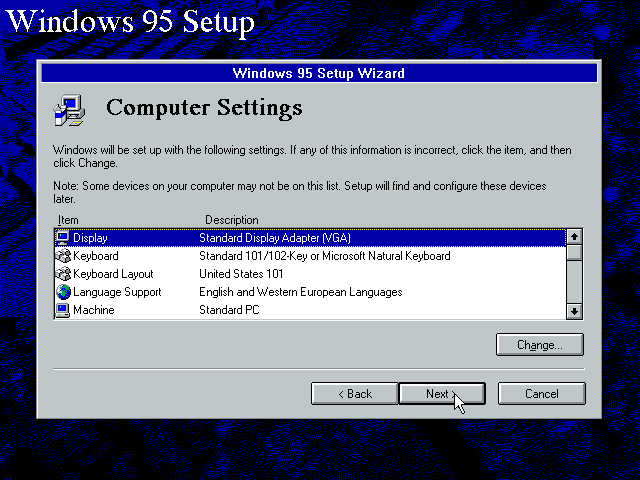Click the Language Support globe icon
Image resolution: width=640 pixels, height=480 pixels.
[x=63, y=292]
